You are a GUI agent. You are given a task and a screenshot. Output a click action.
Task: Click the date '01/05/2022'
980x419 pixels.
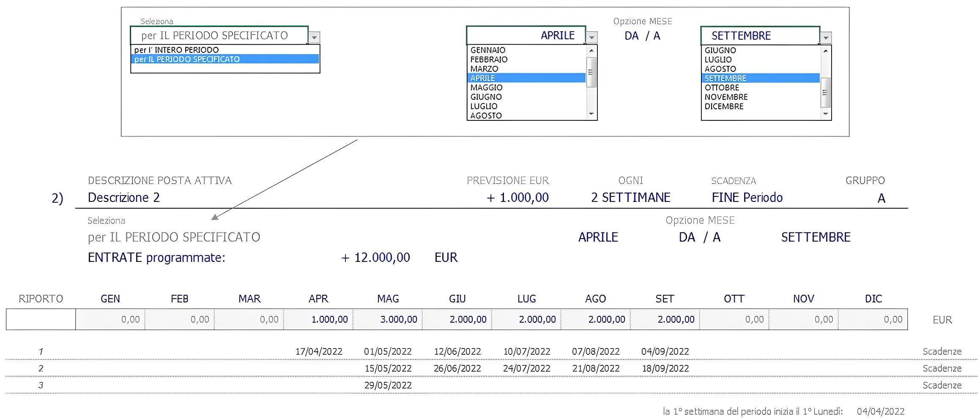point(388,351)
